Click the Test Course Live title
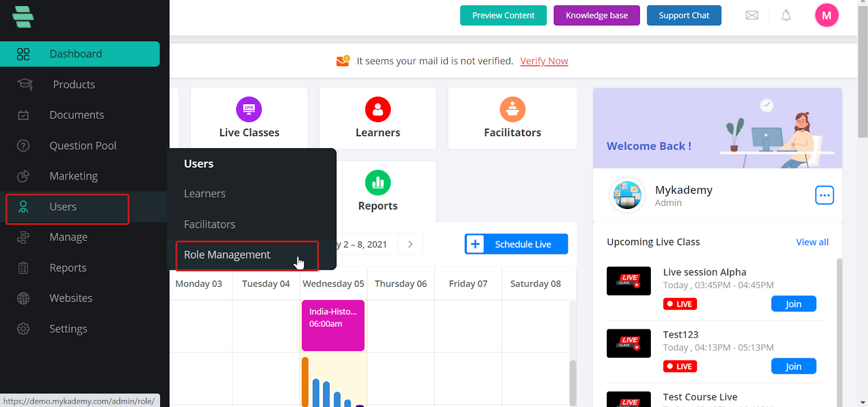The width and height of the screenshot is (868, 407). tap(700, 397)
